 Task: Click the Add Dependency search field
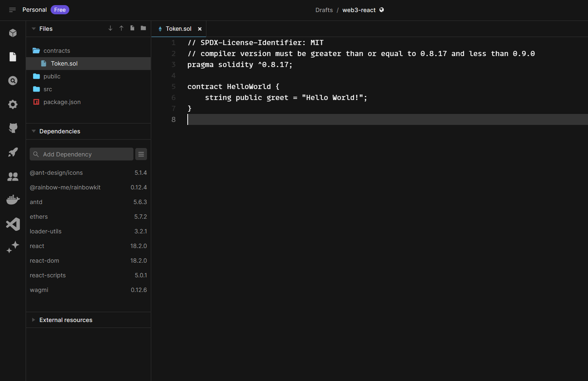[x=81, y=154]
